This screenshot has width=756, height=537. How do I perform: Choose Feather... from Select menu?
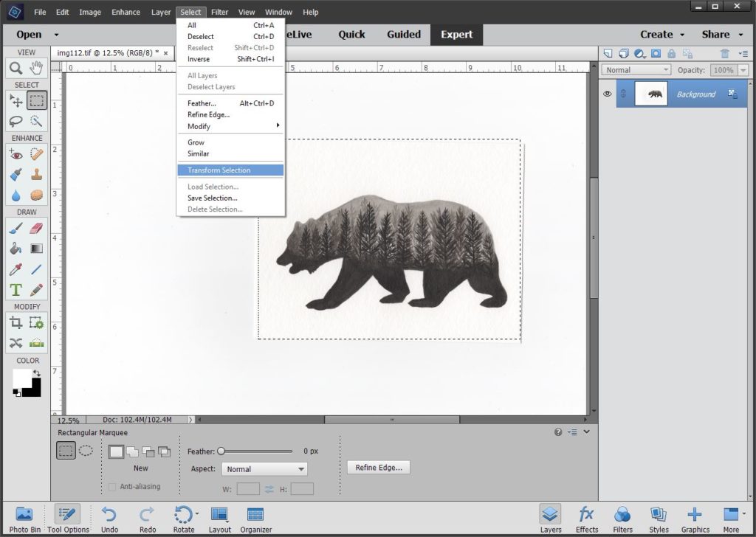[230, 103]
